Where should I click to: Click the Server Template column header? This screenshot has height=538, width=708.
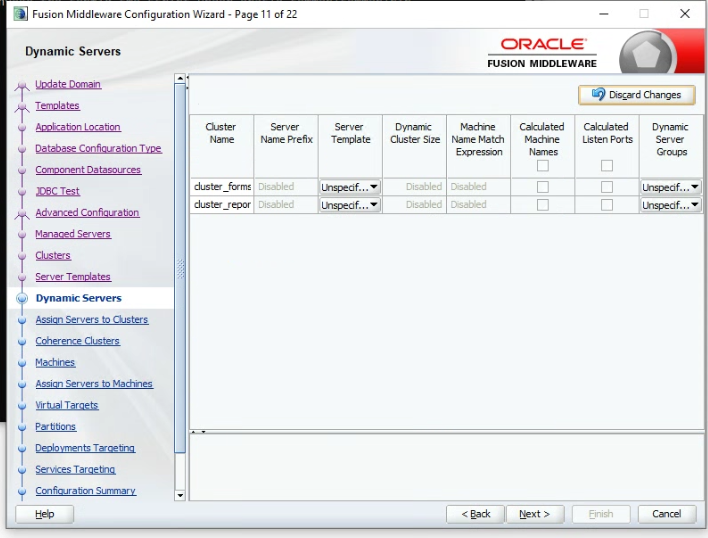[350, 146]
